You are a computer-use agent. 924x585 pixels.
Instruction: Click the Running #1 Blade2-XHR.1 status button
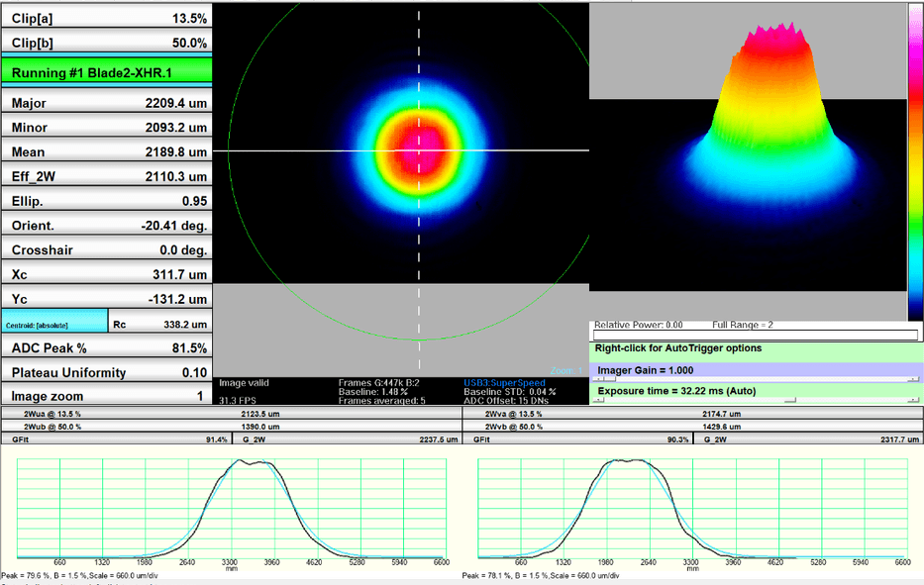pyautogui.click(x=107, y=72)
